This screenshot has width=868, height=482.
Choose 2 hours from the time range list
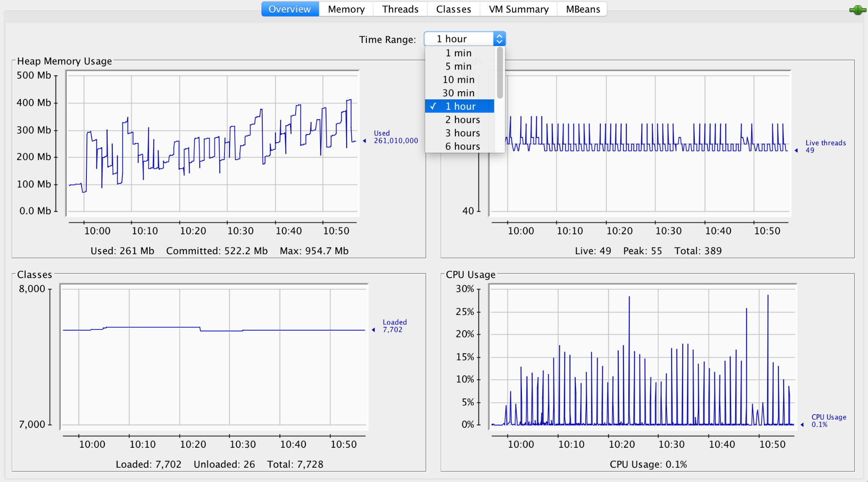point(462,119)
